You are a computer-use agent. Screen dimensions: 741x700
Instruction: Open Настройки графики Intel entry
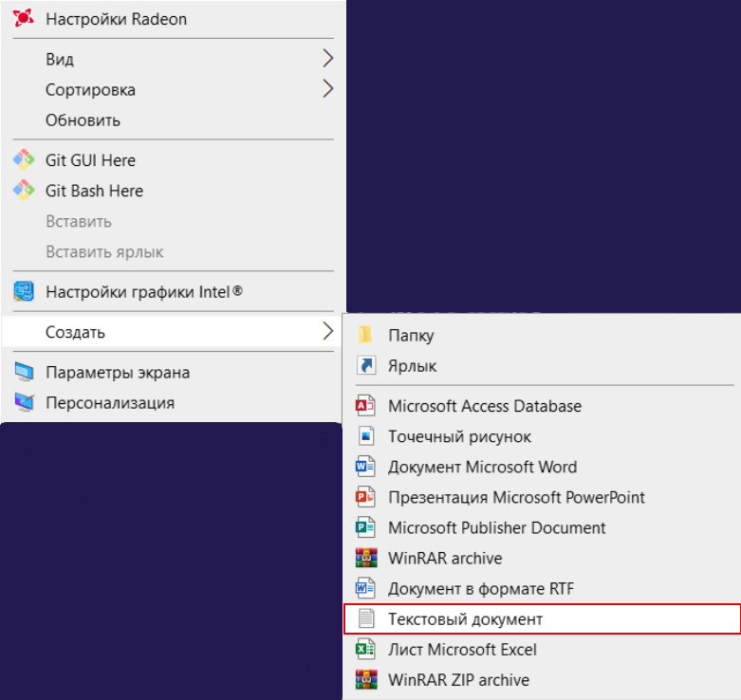click(x=172, y=291)
